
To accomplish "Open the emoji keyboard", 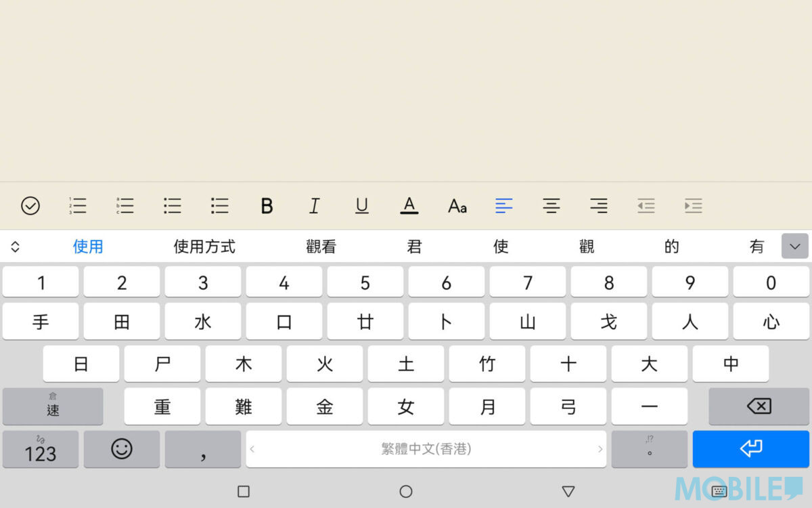I will coord(122,449).
